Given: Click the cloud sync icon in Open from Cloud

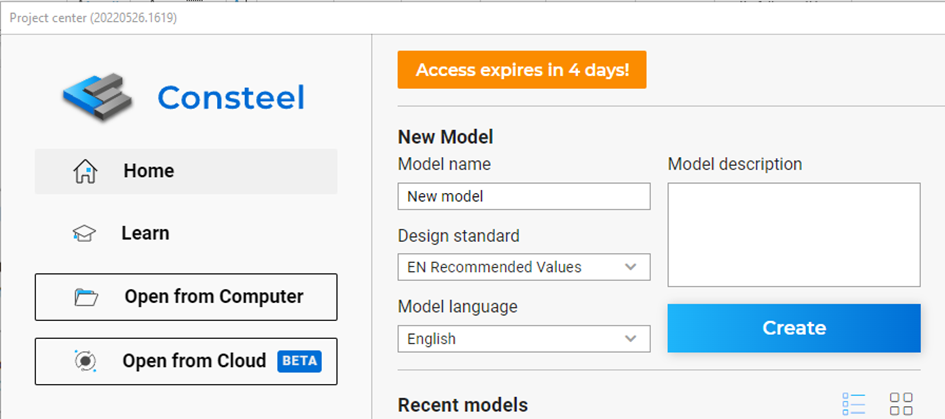Looking at the screenshot, I should coord(84,361).
